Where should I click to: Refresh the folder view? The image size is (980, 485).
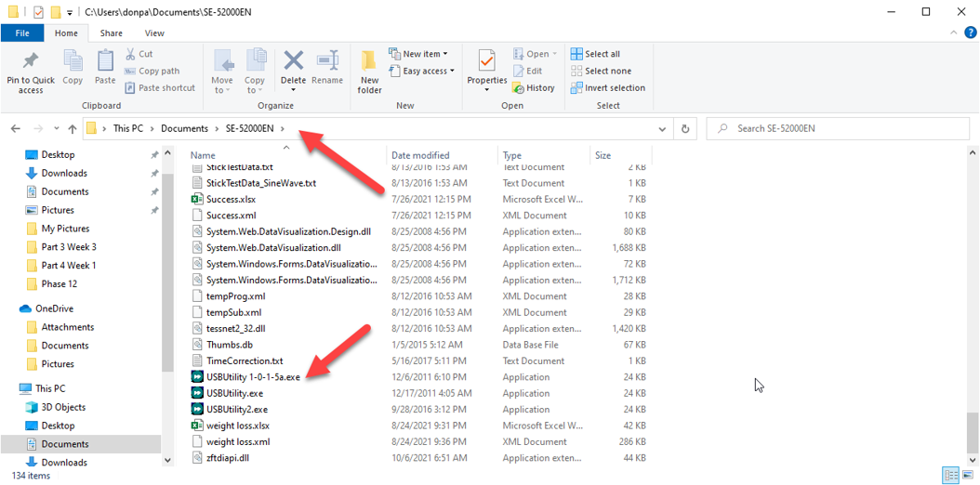pos(685,128)
